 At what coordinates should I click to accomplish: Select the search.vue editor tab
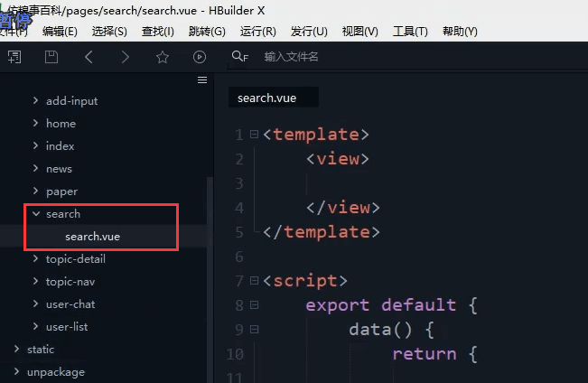274,98
